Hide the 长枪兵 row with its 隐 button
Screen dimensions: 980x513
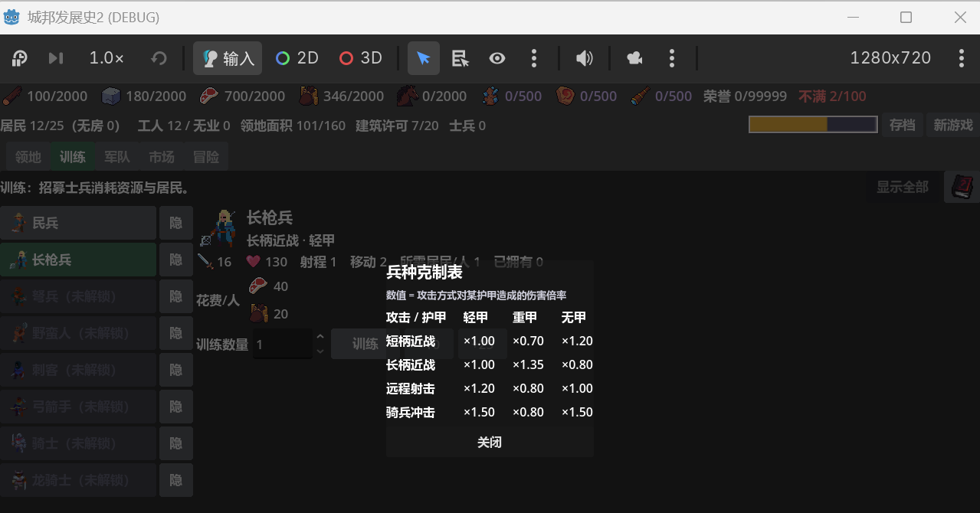point(176,260)
